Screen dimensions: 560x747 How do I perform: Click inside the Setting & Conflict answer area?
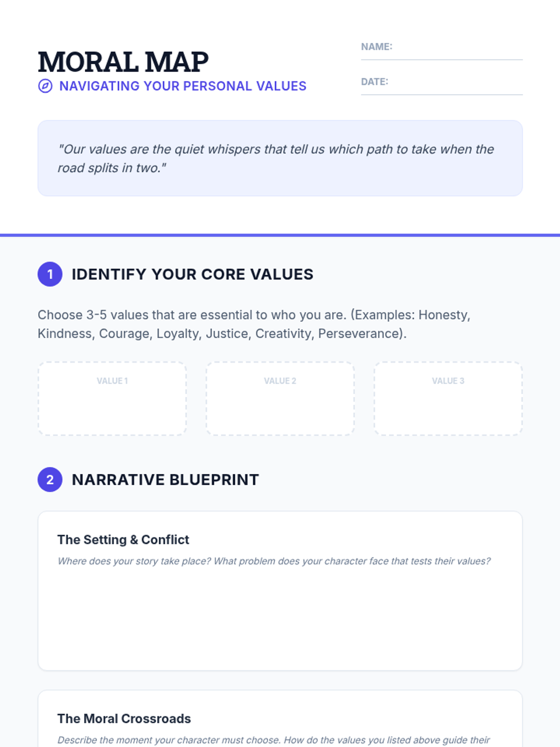tap(280, 616)
